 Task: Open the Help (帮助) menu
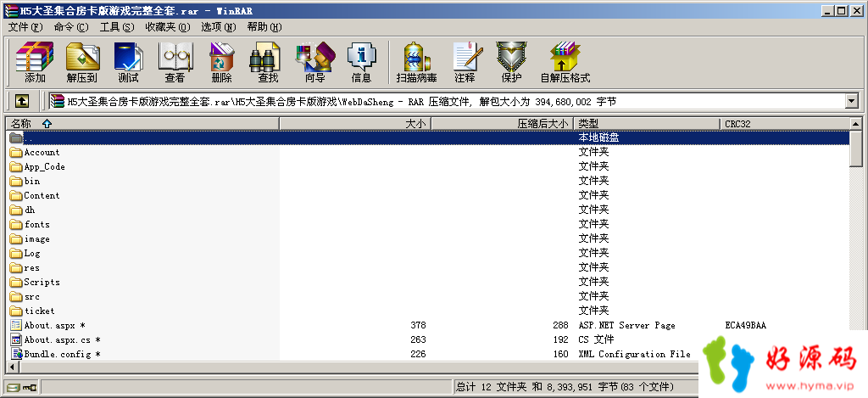point(264,26)
